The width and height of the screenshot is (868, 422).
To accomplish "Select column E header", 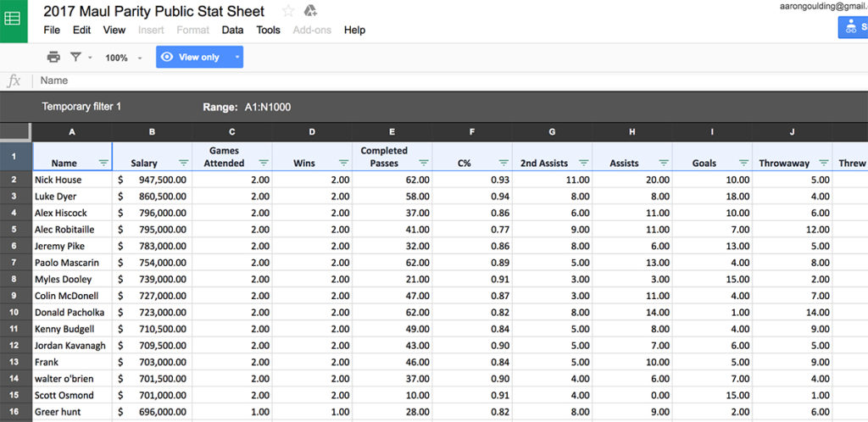I will (392, 131).
